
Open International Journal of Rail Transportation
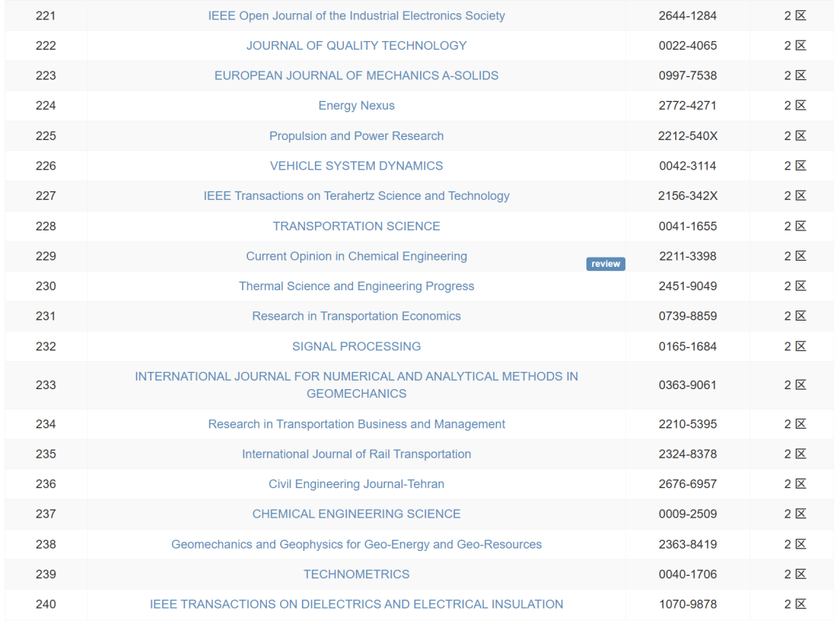pyautogui.click(x=356, y=454)
